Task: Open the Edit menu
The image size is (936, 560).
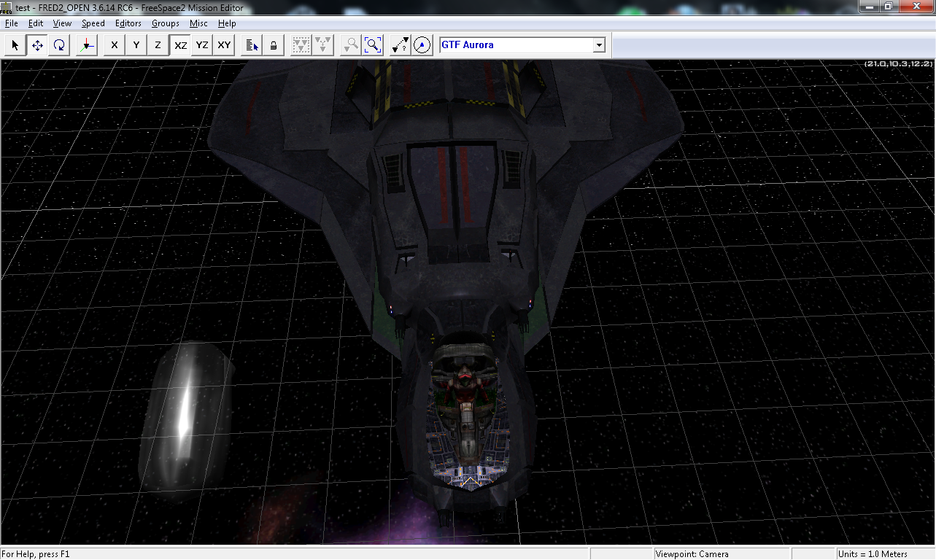Action: coord(36,23)
